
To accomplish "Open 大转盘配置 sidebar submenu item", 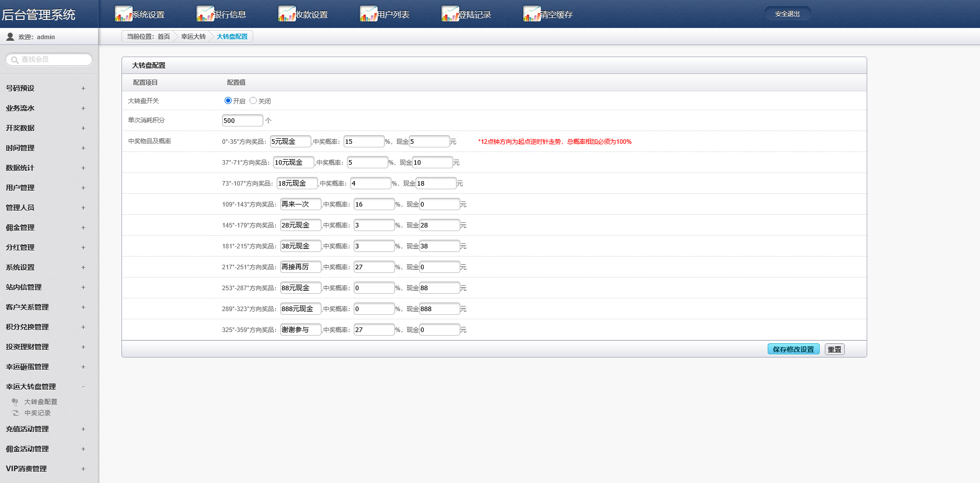I will click(40, 402).
